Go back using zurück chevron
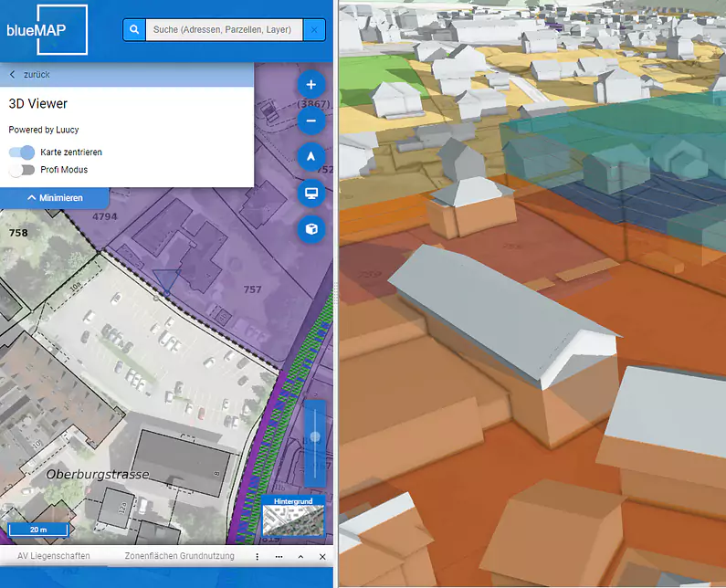Viewport: 726px width, 588px height. pyautogui.click(x=13, y=75)
